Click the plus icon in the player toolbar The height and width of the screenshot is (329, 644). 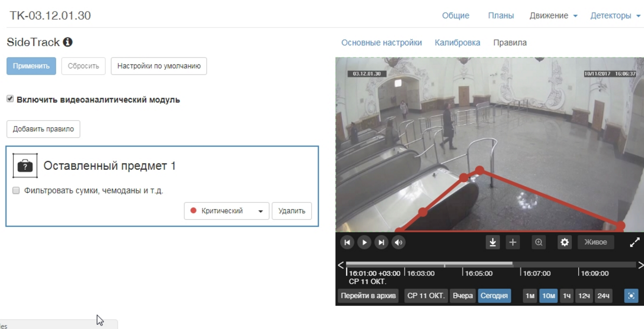click(512, 242)
